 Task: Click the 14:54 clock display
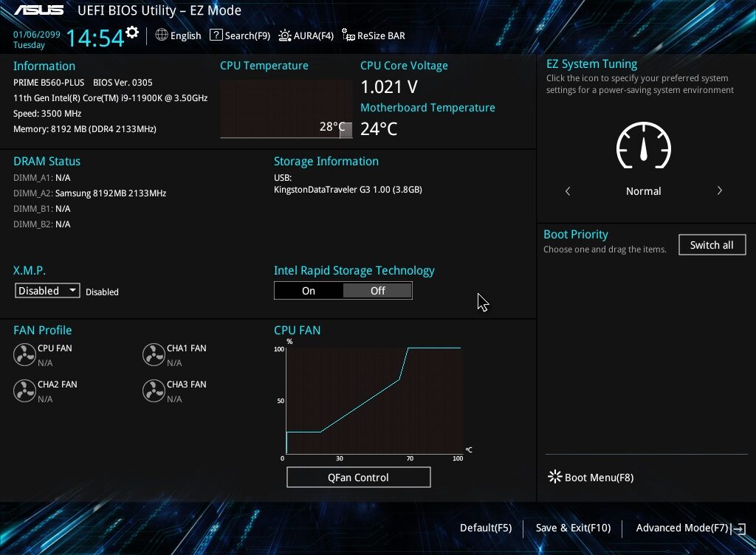tap(95, 38)
